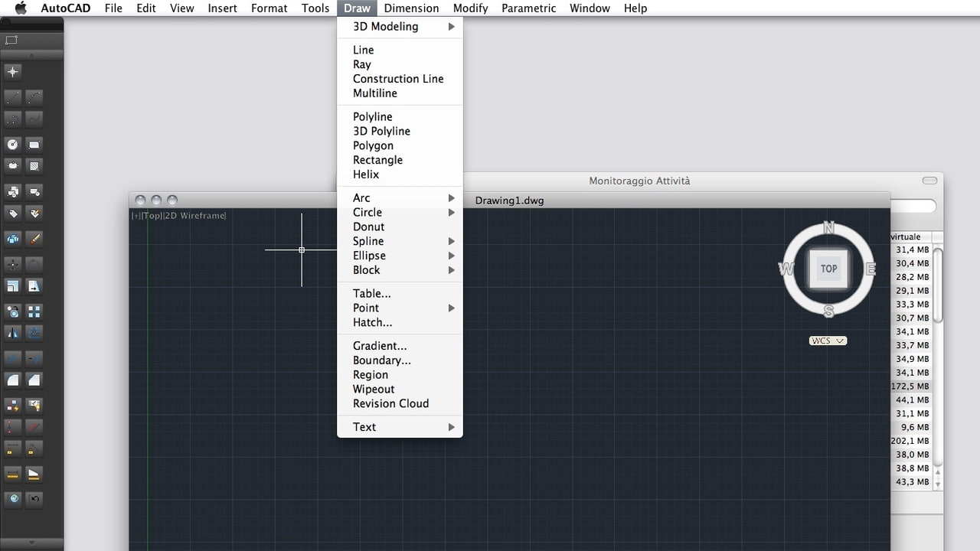Click the Stretch tool icon beside Scale
Screen dimensions: 980x551
34,286
